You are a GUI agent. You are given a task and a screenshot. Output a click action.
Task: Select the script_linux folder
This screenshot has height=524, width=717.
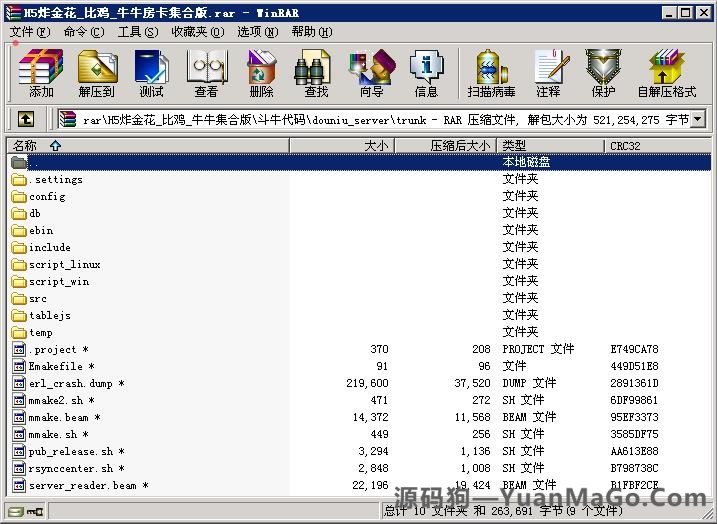pos(56,264)
